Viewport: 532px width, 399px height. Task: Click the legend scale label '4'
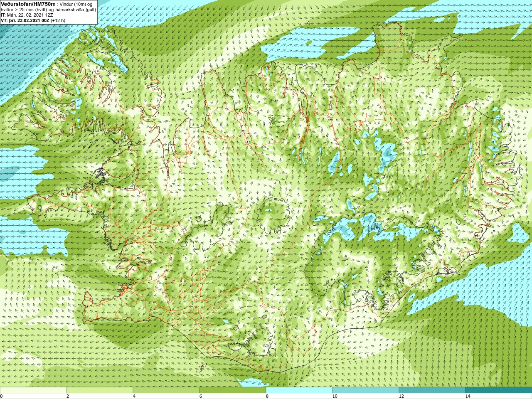[x=134, y=396]
